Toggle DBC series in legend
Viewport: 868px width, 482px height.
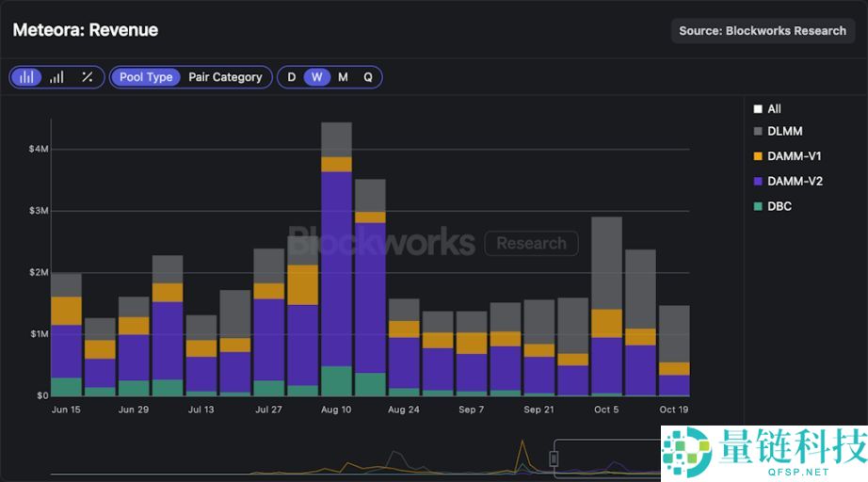point(772,206)
